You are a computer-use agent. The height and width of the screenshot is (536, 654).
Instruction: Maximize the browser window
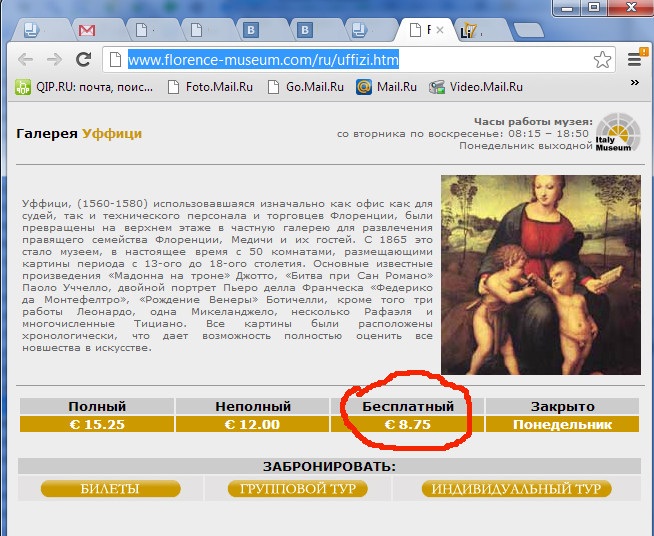pos(594,8)
